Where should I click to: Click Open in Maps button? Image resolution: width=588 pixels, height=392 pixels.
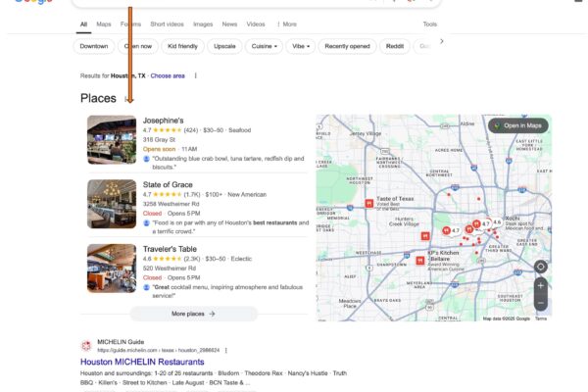pos(518,125)
